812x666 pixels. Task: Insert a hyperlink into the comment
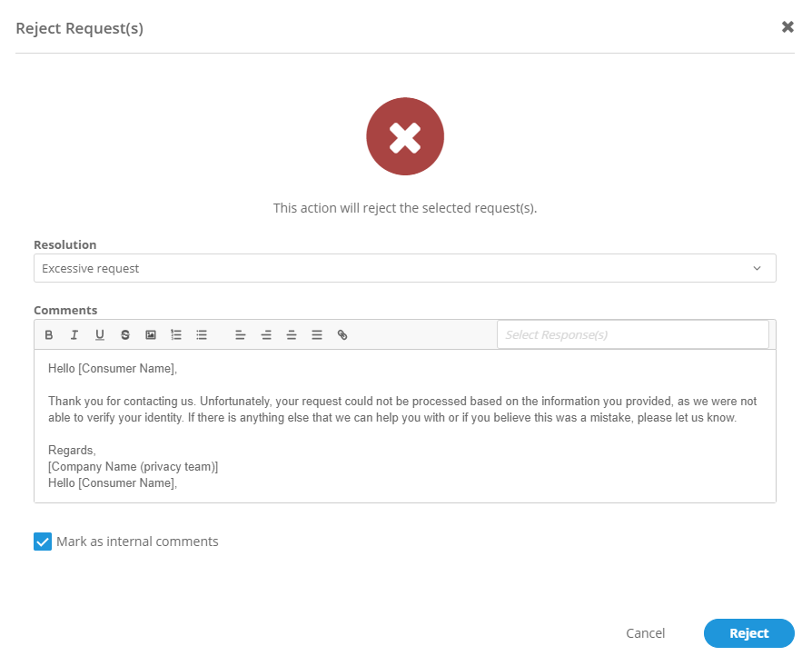[342, 334]
